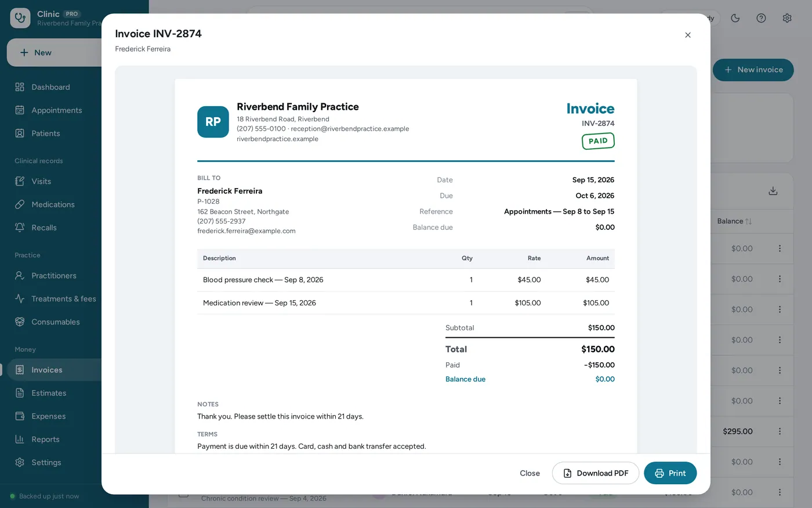Close the invoice dialog with the X

click(688, 35)
